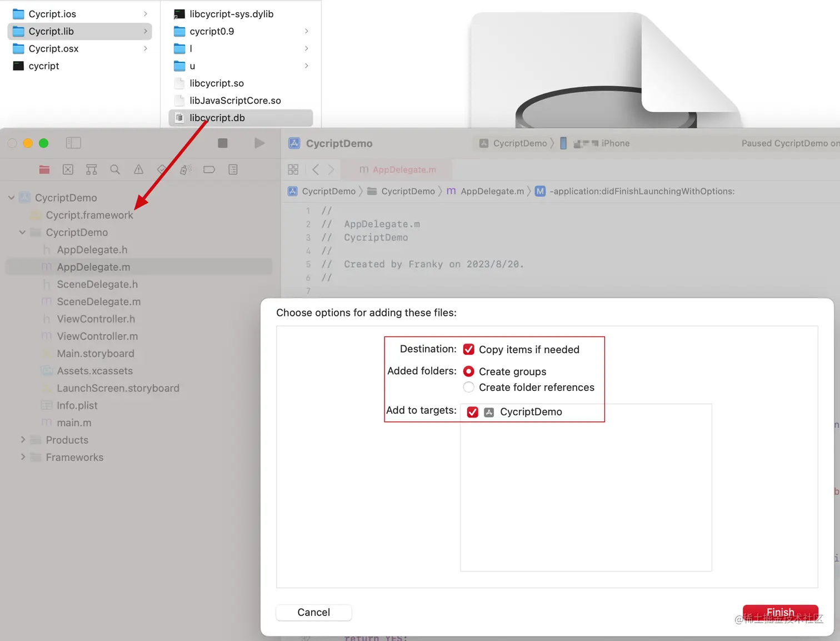This screenshot has width=840, height=641.
Task: Select the libcycript.db file
Action: [x=241, y=117]
